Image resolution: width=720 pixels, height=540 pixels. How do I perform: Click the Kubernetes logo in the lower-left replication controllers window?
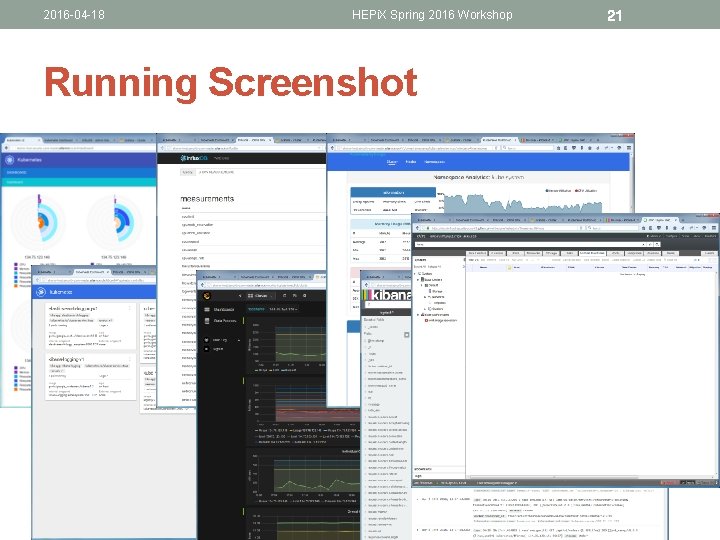tap(41, 292)
